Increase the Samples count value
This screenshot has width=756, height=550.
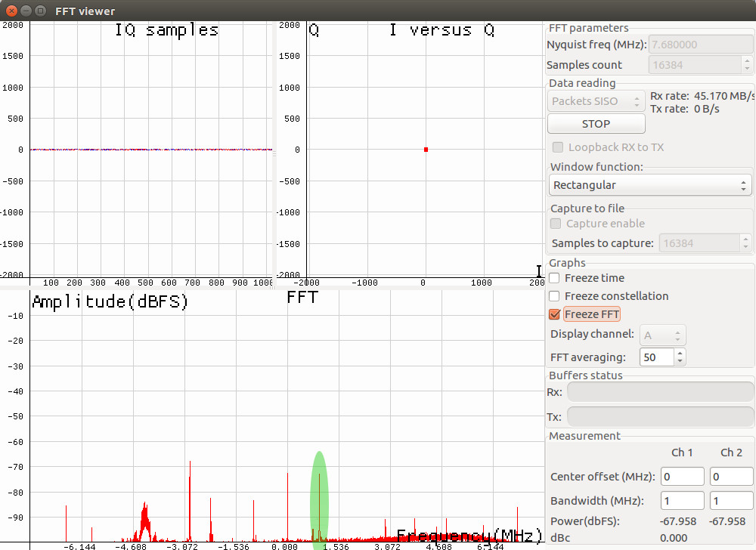747,60
